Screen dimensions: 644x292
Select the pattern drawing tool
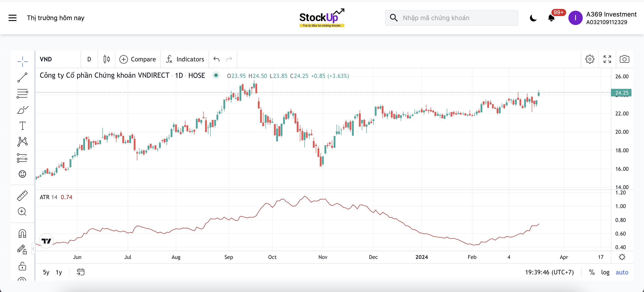pyautogui.click(x=23, y=142)
